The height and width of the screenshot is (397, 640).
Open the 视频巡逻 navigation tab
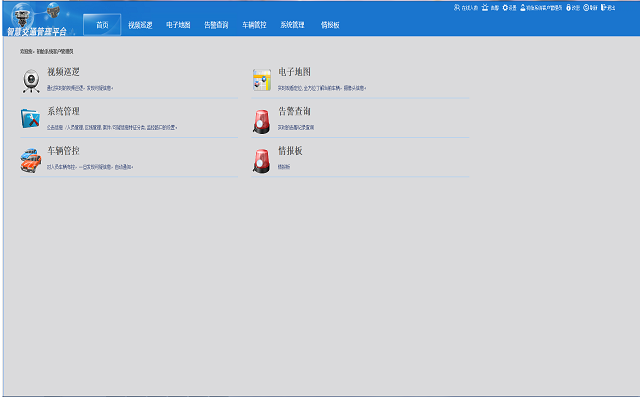[140, 25]
